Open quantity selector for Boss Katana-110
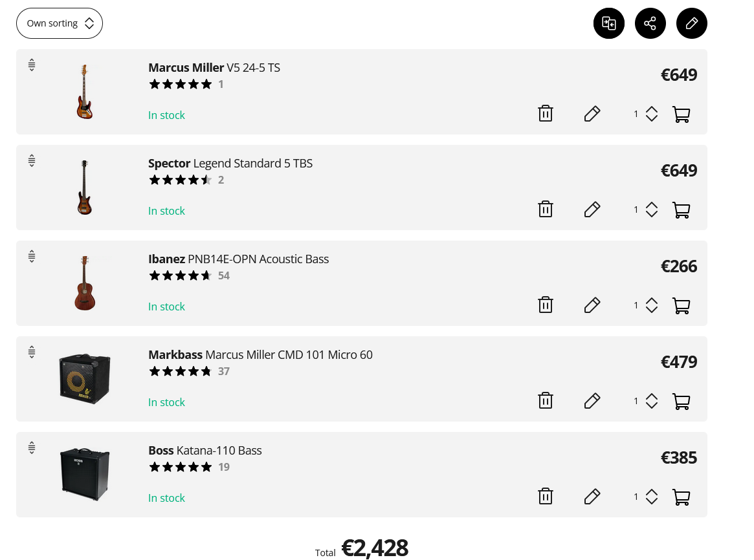 click(x=646, y=497)
